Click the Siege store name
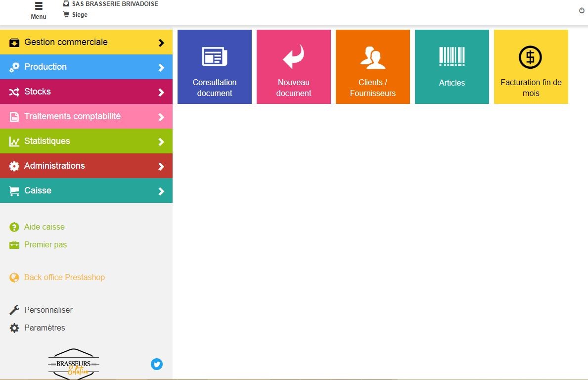 click(x=80, y=15)
